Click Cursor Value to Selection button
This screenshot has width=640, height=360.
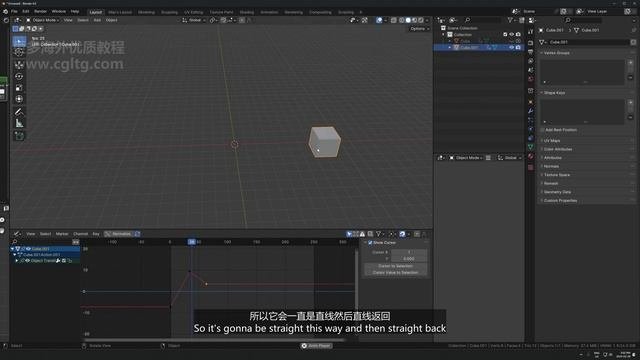(395, 273)
